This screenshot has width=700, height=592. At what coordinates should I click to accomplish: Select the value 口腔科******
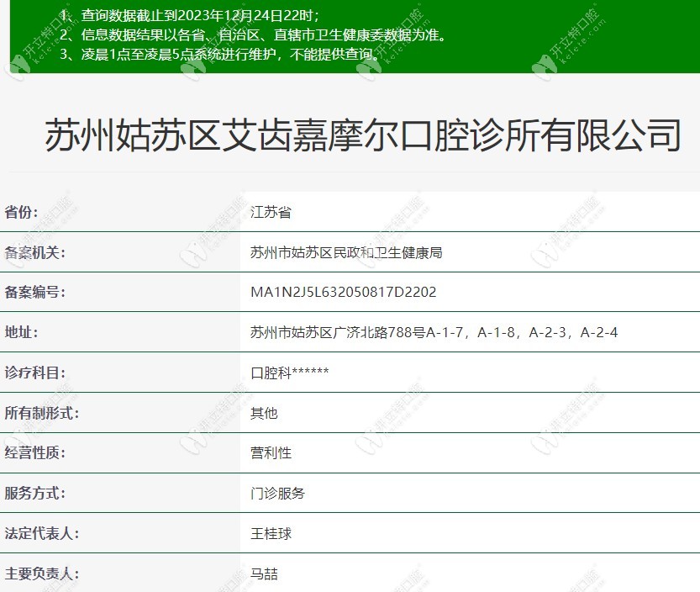click(x=290, y=373)
